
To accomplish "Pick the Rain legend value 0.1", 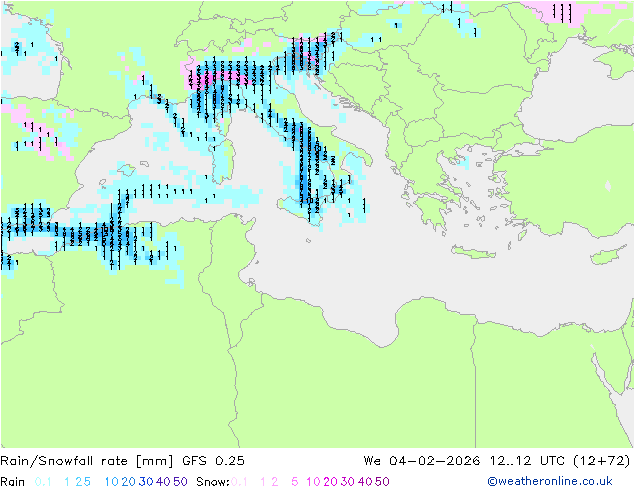I will point(43,482).
